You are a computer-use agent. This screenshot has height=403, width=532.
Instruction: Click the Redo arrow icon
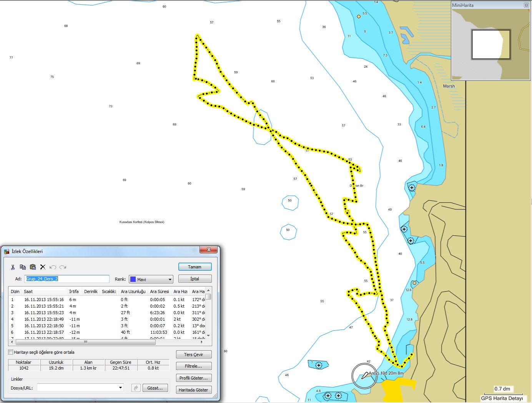click(63, 267)
